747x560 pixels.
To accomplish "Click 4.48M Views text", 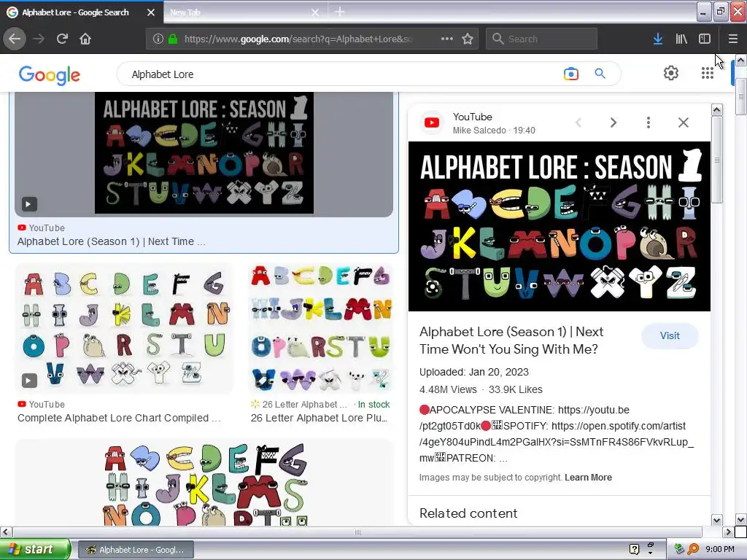I will (448, 389).
